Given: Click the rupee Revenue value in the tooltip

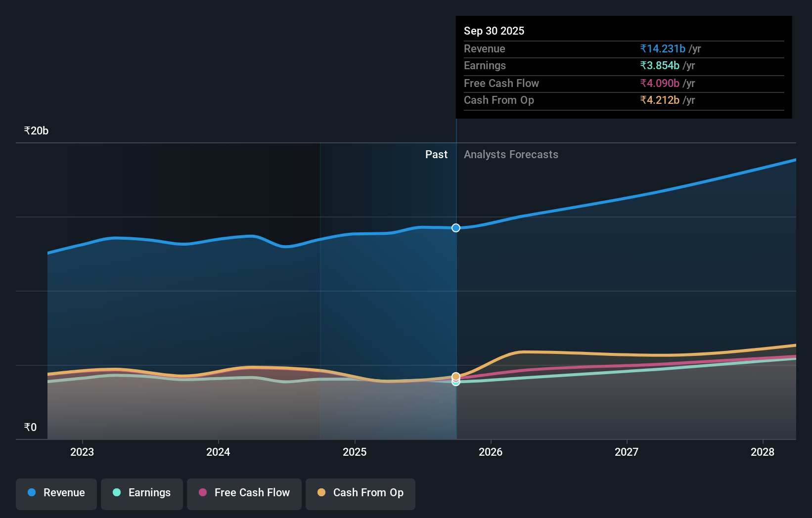Looking at the screenshot, I should click(663, 48).
